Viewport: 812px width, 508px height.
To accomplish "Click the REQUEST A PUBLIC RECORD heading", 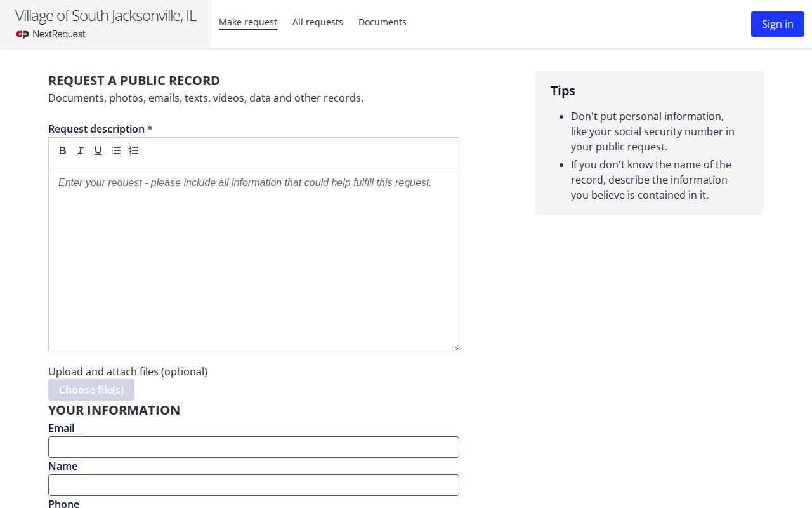I will (134, 81).
